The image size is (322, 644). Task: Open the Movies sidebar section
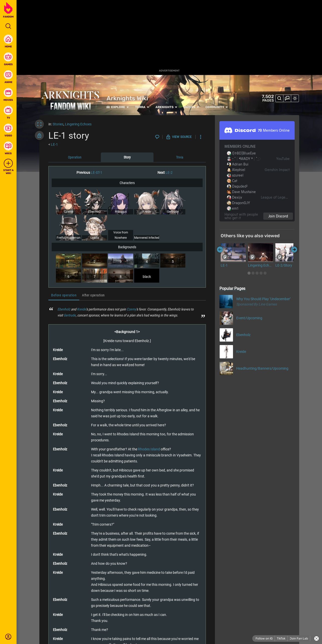tap(8, 95)
